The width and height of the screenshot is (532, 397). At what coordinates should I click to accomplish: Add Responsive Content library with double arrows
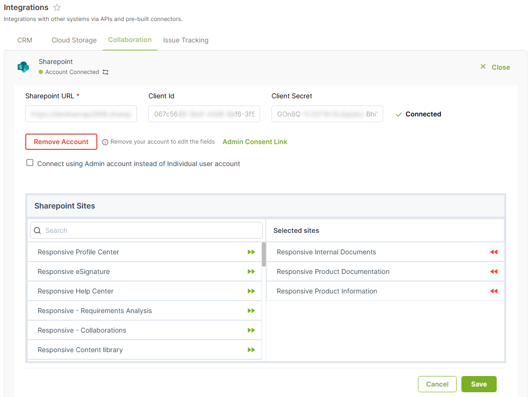click(x=251, y=349)
